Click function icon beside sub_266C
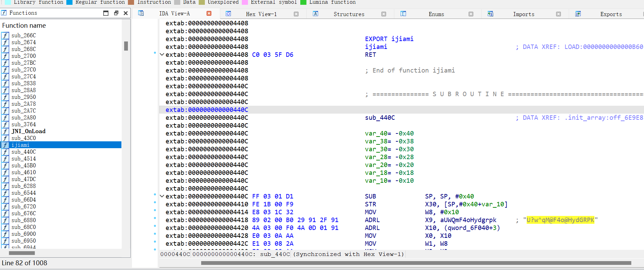 pos(5,36)
